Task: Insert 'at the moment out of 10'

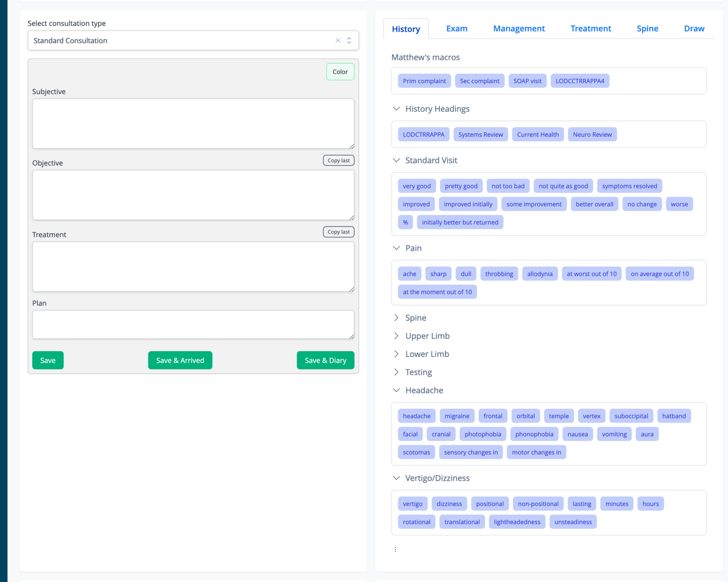Action: tap(437, 292)
